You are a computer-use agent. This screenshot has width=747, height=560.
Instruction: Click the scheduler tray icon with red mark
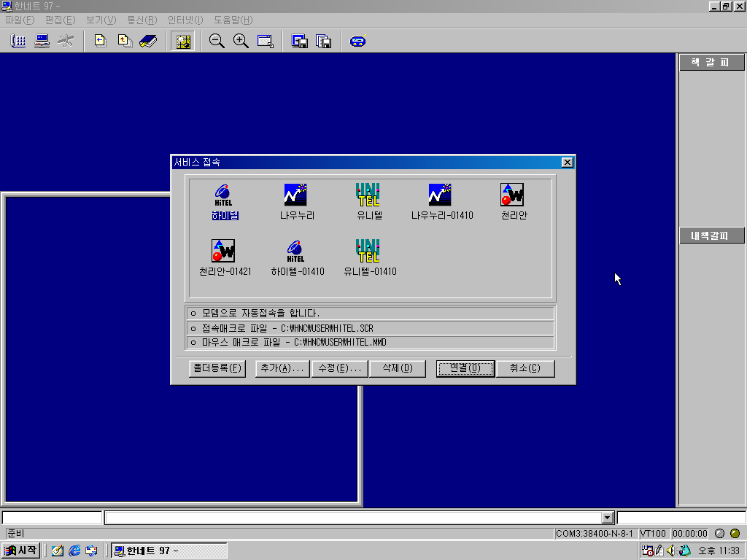647,551
